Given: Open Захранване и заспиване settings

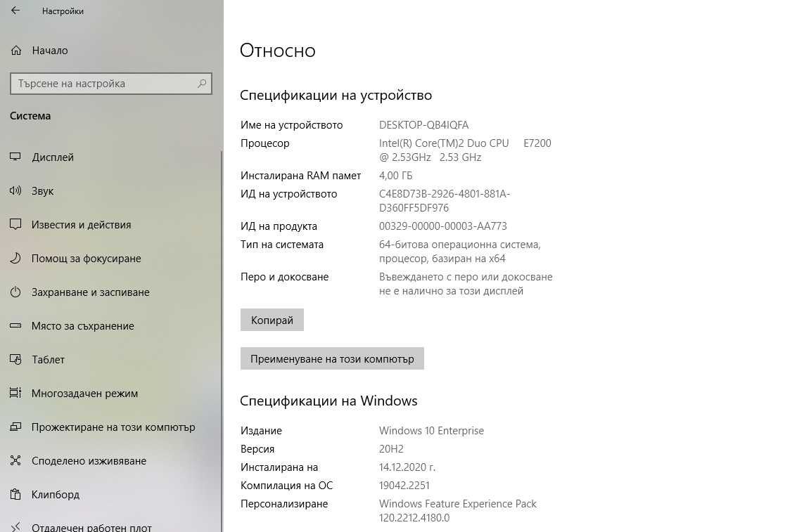Looking at the screenshot, I should [110, 292].
